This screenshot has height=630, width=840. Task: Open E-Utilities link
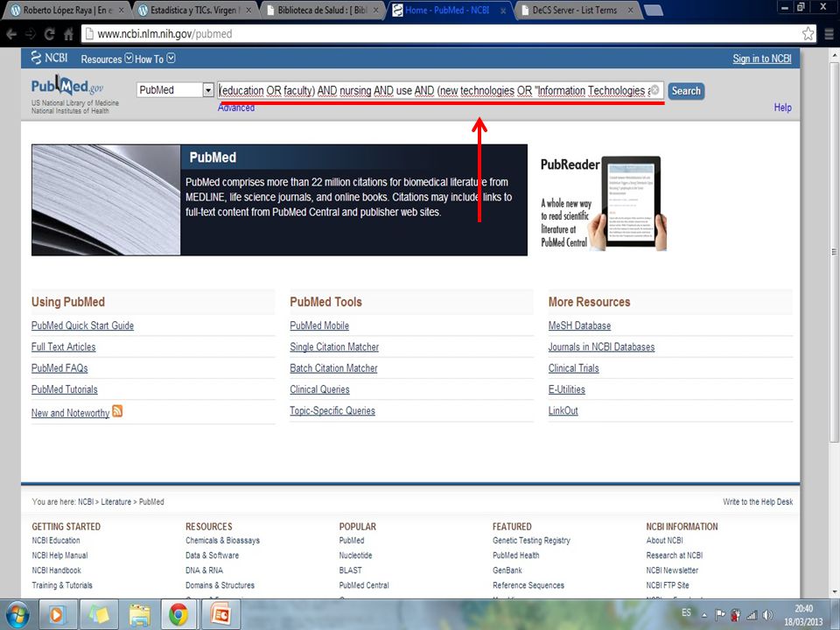point(567,389)
